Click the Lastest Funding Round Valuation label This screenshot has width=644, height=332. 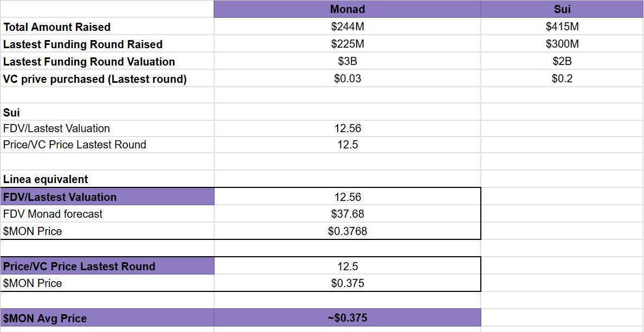89,62
